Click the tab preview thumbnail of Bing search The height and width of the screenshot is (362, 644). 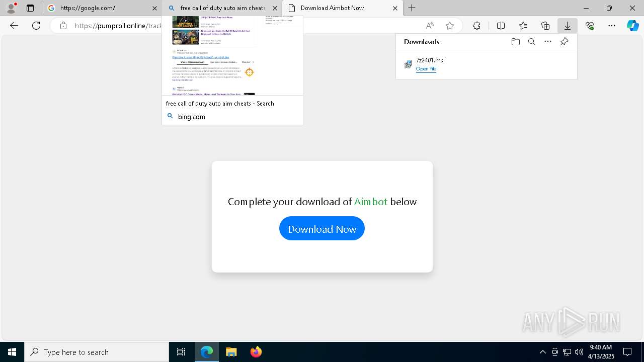(232, 55)
